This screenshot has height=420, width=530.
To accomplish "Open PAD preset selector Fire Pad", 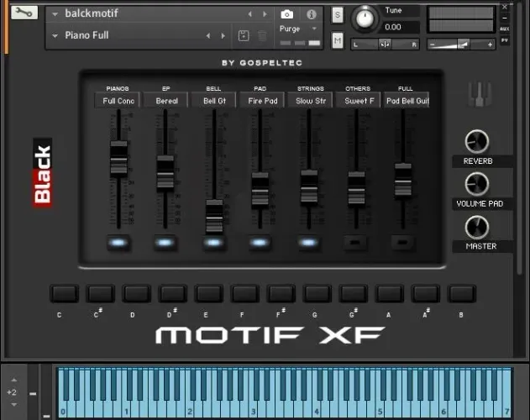I will point(262,101).
